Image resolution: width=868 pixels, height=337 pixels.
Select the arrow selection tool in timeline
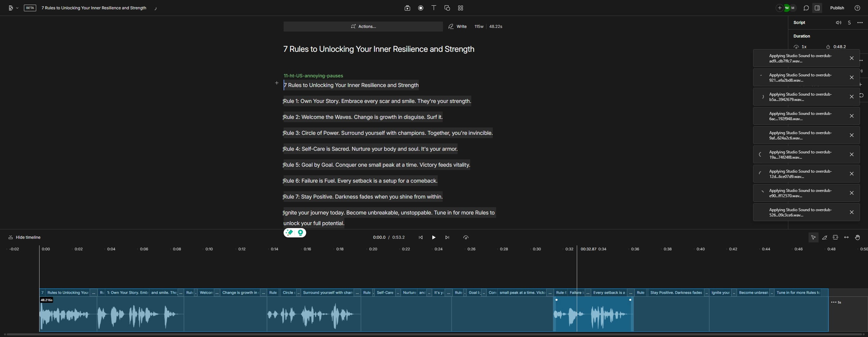point(813,237)
